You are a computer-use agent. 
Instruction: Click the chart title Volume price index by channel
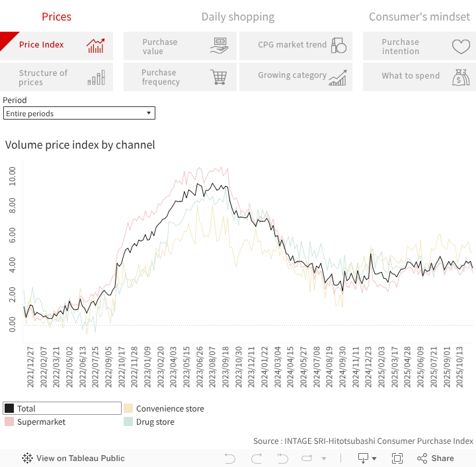click(x=80, y=145)
